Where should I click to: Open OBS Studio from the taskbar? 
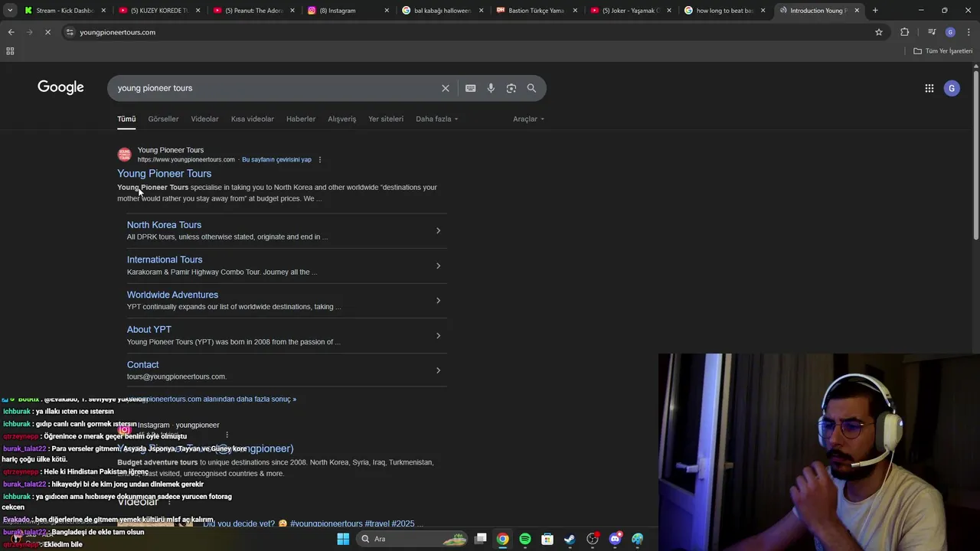coord(593,539)
